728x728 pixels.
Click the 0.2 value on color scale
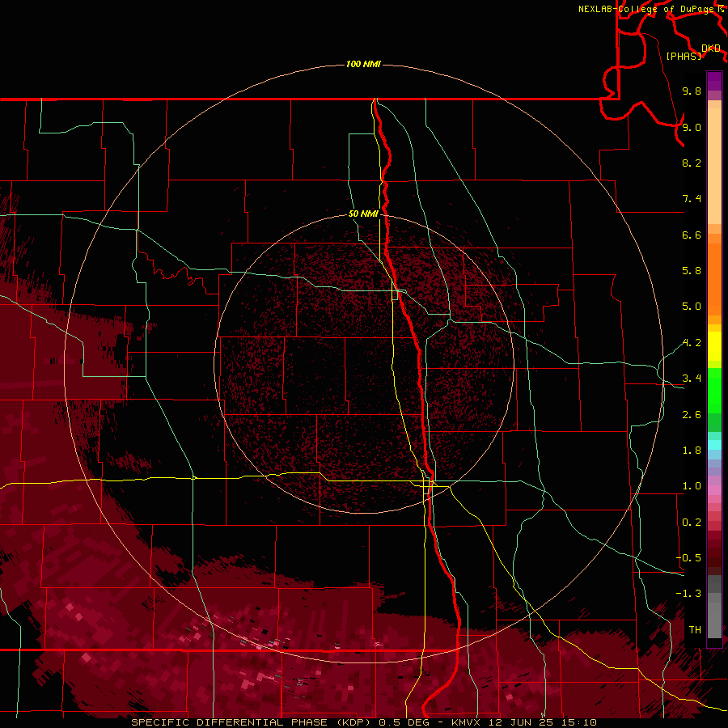(692, 523)
